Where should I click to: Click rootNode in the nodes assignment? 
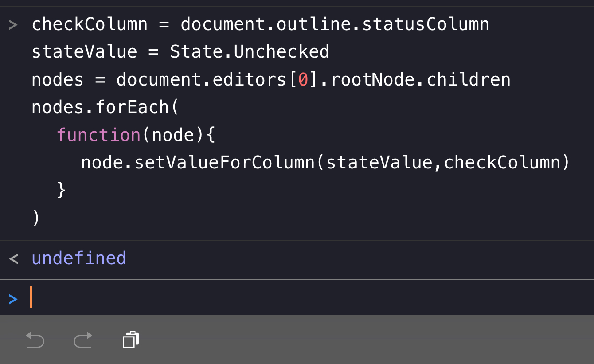coord(372,80)
